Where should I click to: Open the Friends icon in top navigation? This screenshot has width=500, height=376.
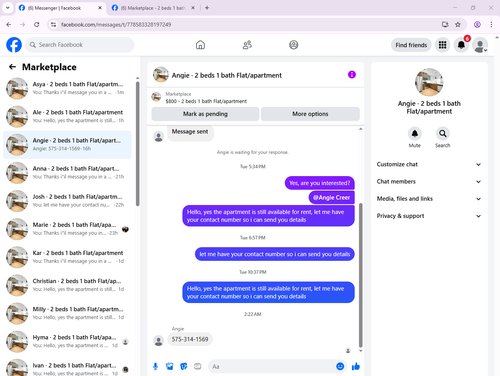coord(247,45)
